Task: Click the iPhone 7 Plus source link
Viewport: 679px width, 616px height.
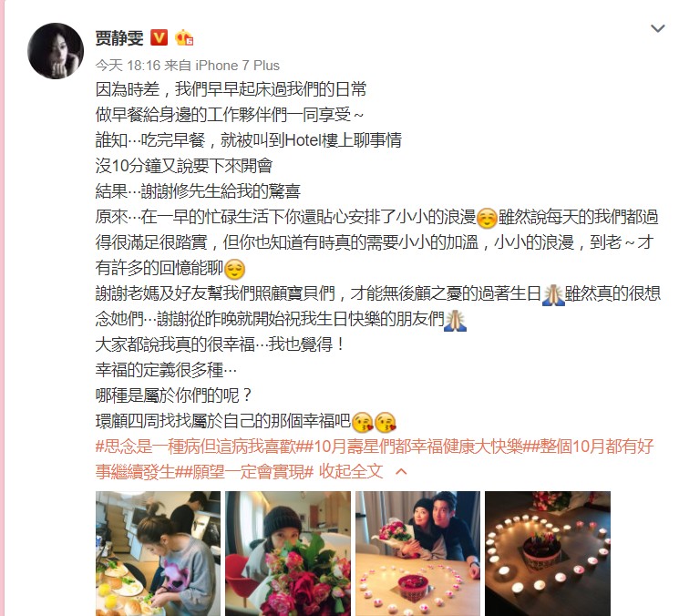Action: (237, 66)
